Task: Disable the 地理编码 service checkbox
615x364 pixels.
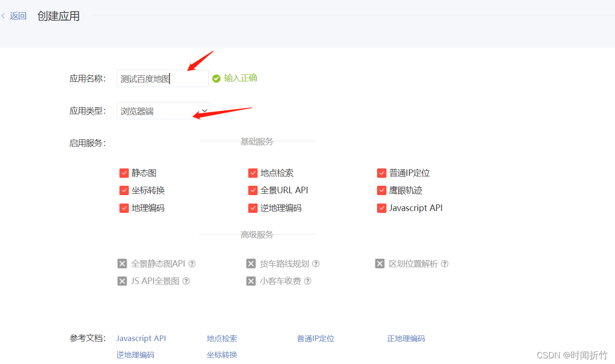Action: click(x=124, y=208)
